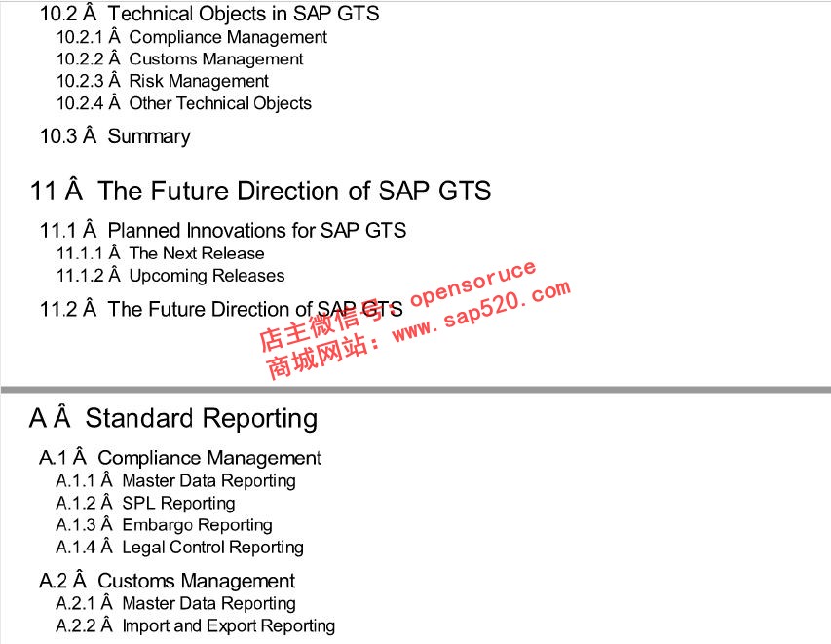Screen dimensions: 831x644
Task: Select 10.2.4 Other Technical Objects
Action: click(x=184, y=103)
